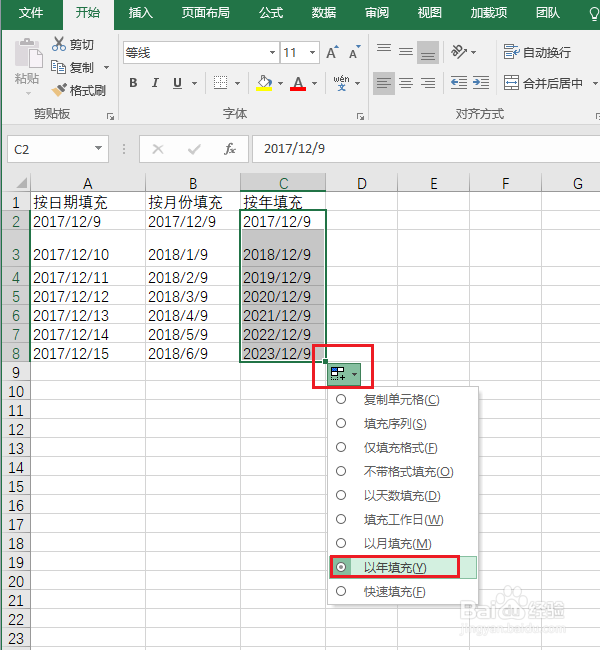Click the Copy (复制) button
600x650 pixels.
point(73,67)
